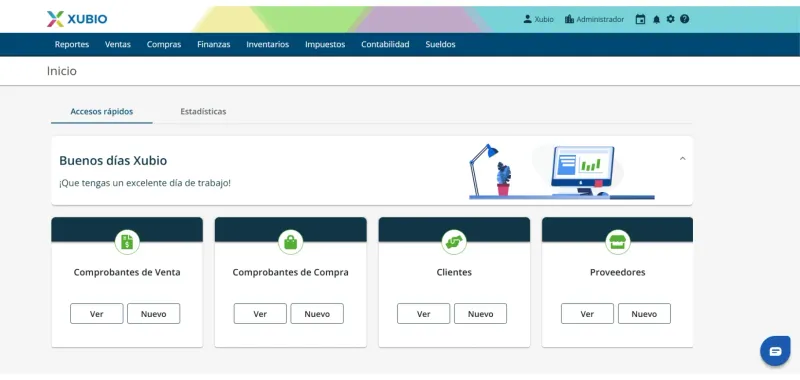
Task: Open the notifications bell
Action: tap(656, 19)
